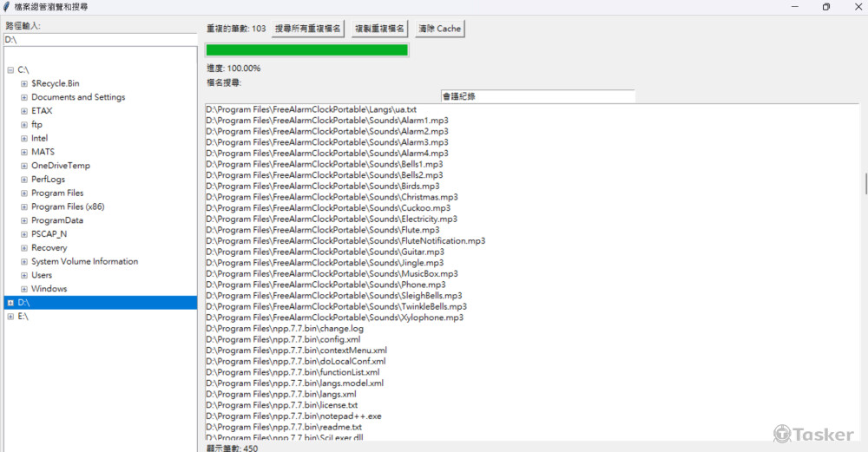Expand the Windows folder node
This screenshot has width=868, height=452.
coord(23,289)
